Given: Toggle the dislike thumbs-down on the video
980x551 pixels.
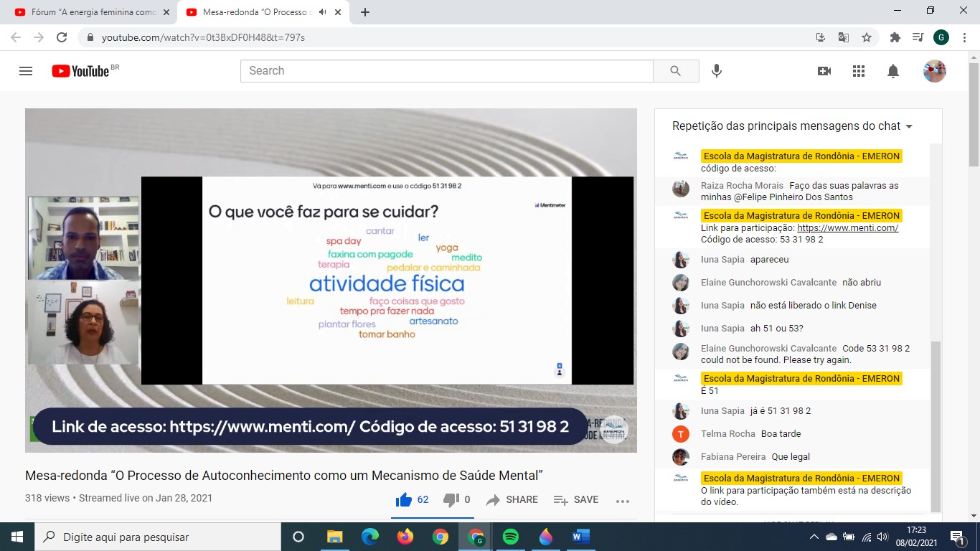Looking at the screenshot, I should [x=451, y=499].
